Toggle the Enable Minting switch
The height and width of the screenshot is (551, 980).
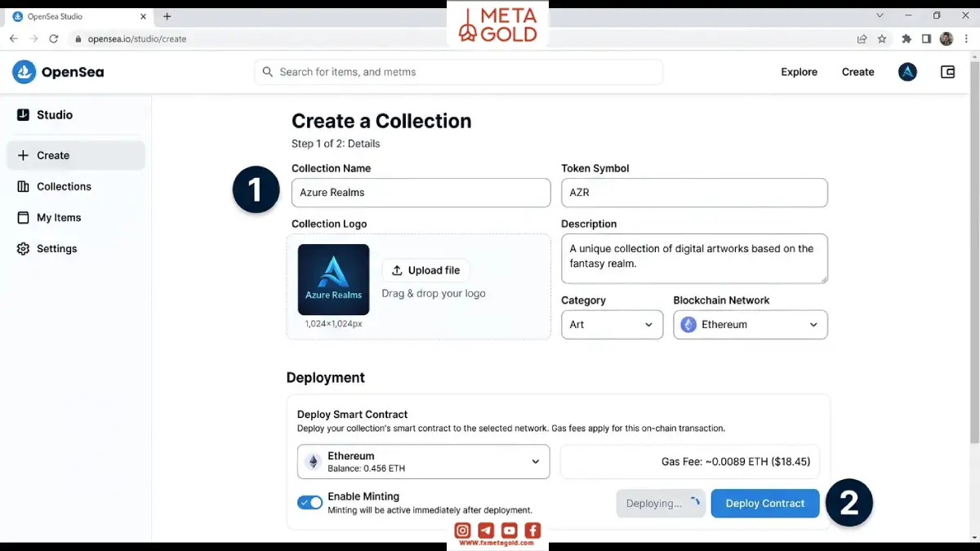coord(310,503)
